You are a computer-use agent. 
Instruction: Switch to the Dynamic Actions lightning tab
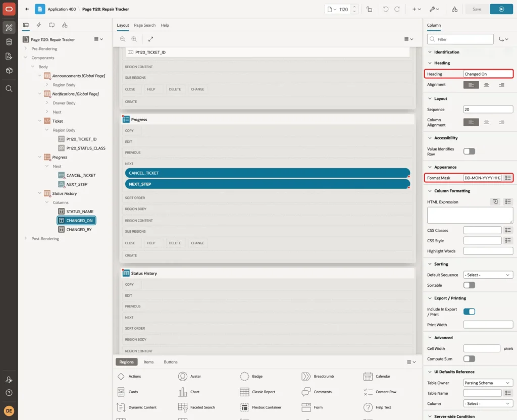(38, 25)
